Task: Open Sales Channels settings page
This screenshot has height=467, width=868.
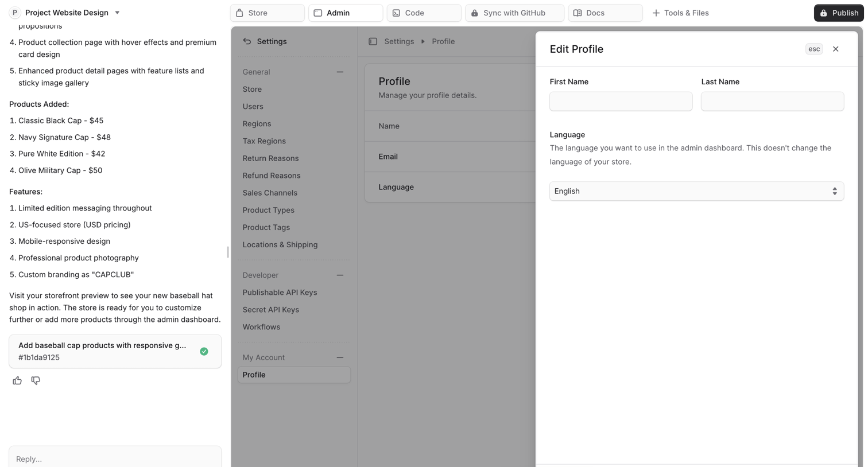Action: coord(270,193)
